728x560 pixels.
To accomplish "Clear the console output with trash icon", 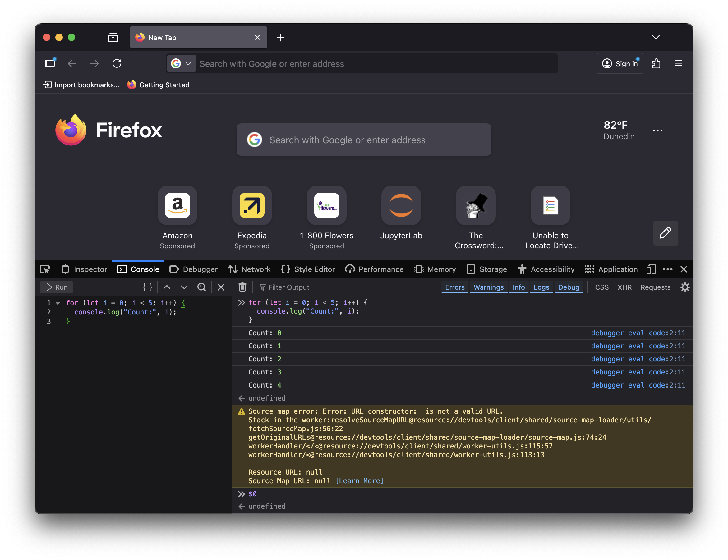I will [242, 287].
